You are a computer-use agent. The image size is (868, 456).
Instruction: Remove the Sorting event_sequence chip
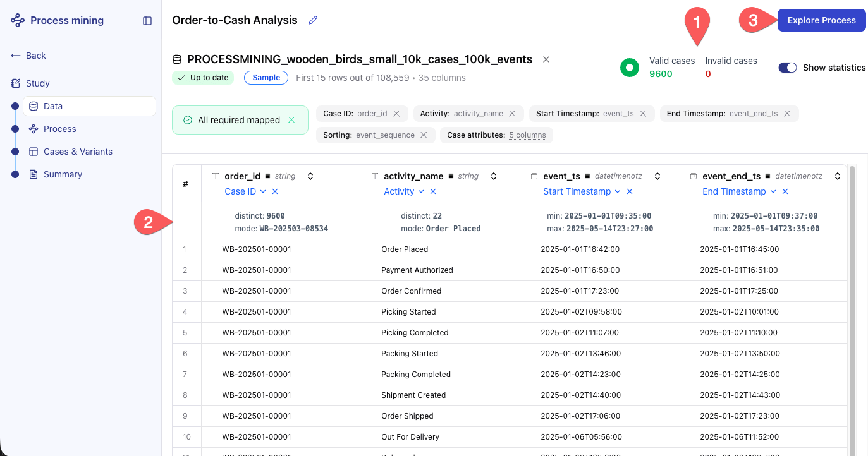[424, 135]
